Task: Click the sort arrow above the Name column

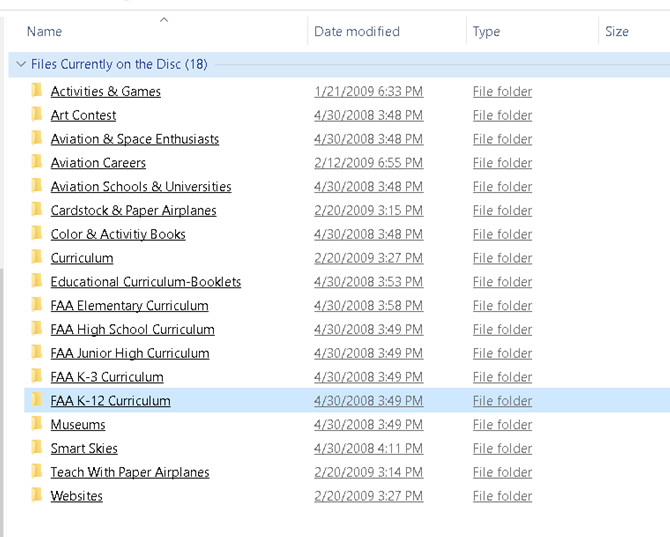Action: (164, 19)
